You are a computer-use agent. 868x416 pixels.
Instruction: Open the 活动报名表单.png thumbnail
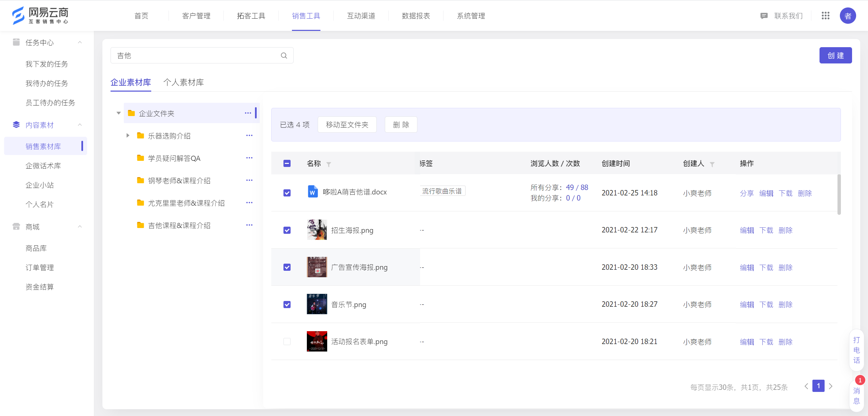click(x=317, y=341)
